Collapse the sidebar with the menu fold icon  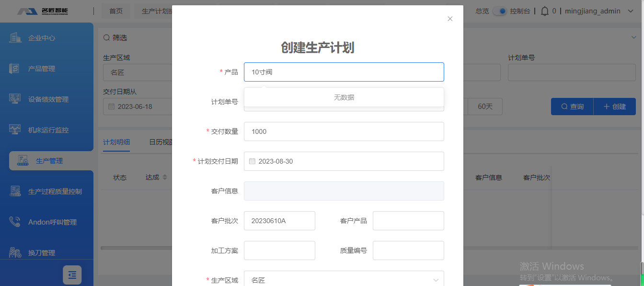pos(72,275)
